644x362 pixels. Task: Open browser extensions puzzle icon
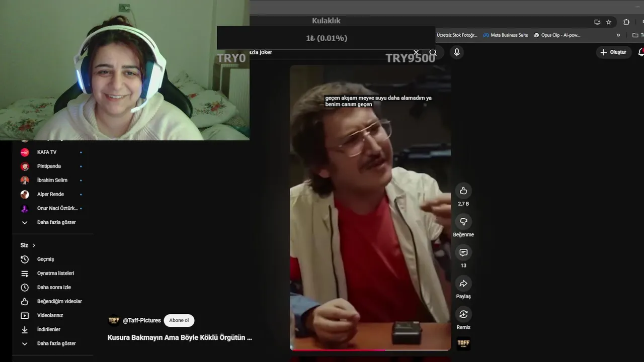point(626,22)
